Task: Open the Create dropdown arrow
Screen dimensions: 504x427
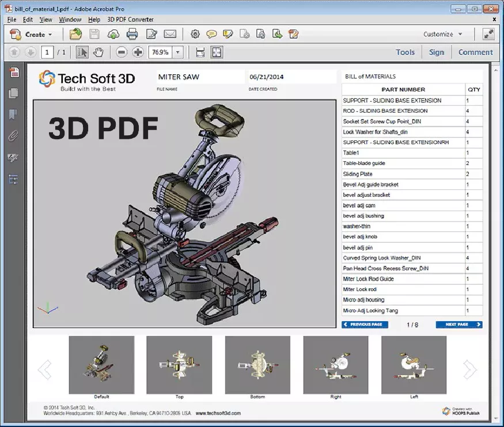Action: pos(50,35)
